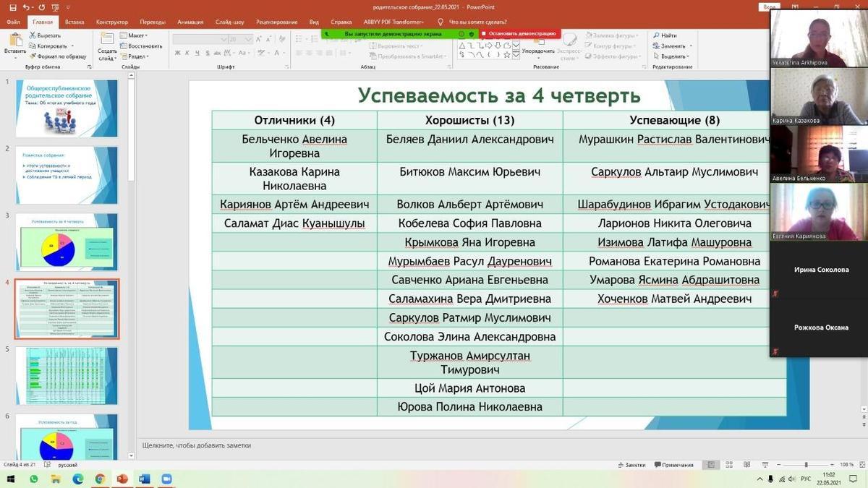This screenshot has height=488, width=868.
Task: Click the Save icon in quick access toolbar
Action: [x=14, y=7]
